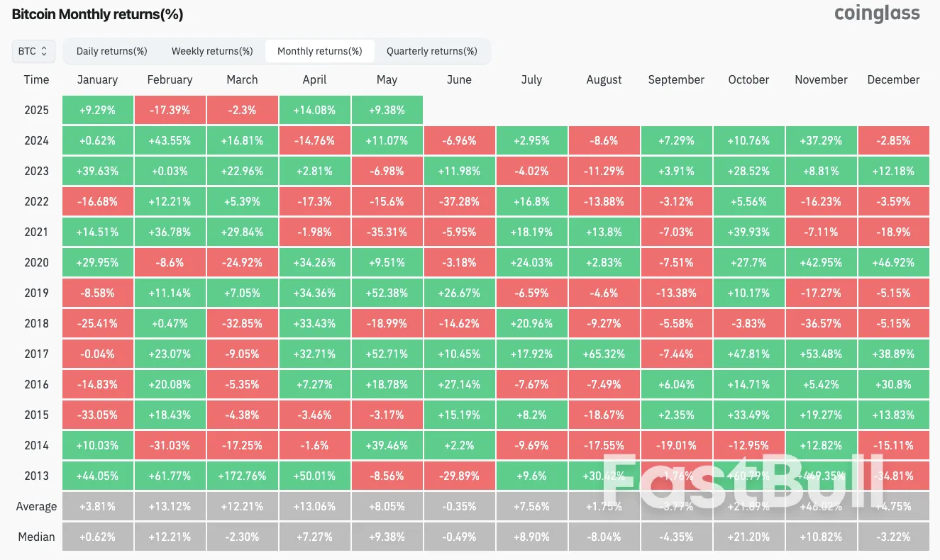The height and width of the screenshot is (560, 940).
Task: Select the Monthly returns(%) tab
Action: tap(319, 51)
